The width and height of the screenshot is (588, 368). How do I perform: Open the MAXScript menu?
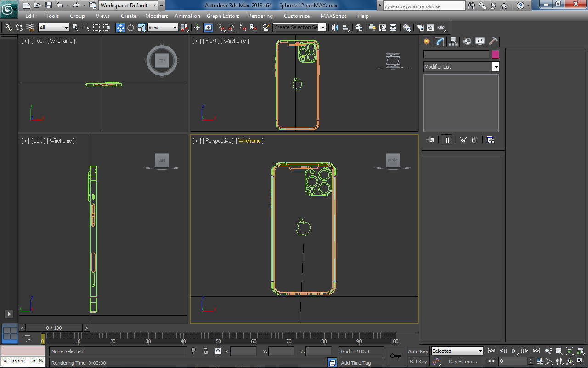point(334,16)
